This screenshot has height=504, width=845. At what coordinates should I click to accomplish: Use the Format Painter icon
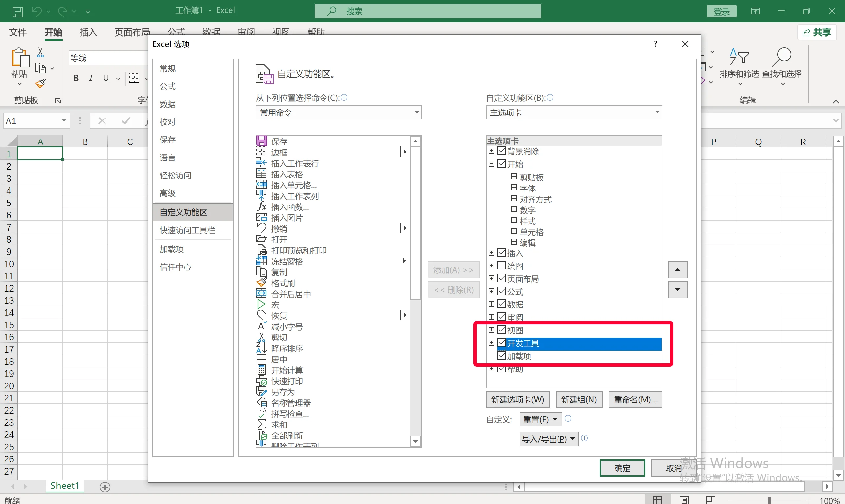(x=40, y=83)
